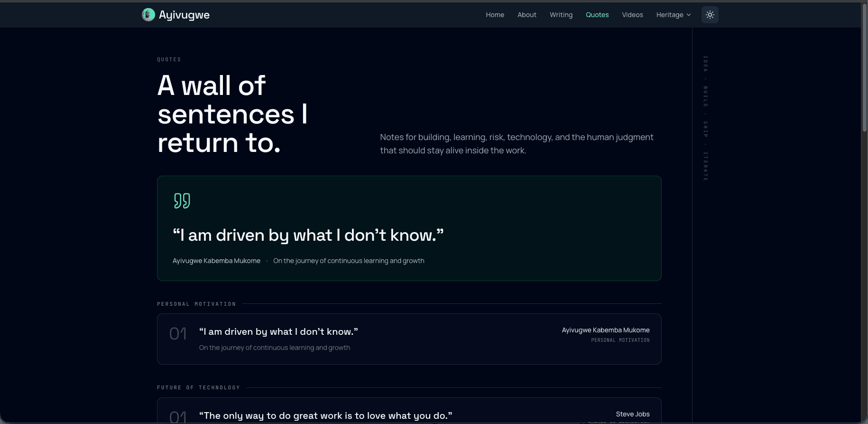Viewport: 868px width, 424px height.
Task: Click the "A wall of sentences I return to." heading
Action: pyautogui.click(x=232, y=114)
